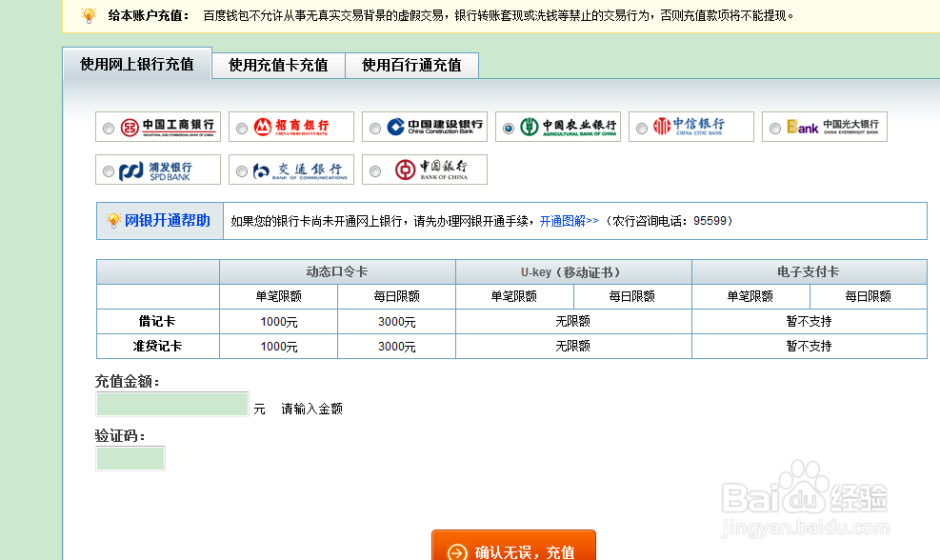Screen dimensions: 940x560
Task: Click the ICBC 中国工商银行 logo
Action: click(168, 127)
